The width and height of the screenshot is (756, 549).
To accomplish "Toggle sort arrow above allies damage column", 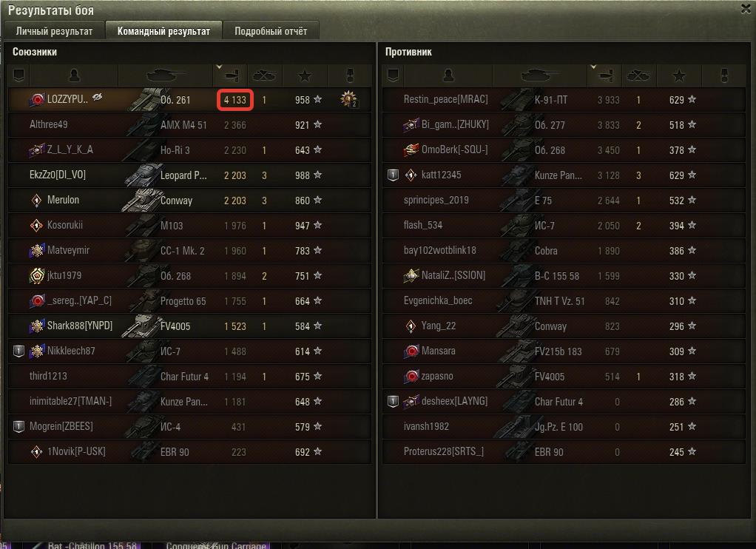I will click(219, 67).
